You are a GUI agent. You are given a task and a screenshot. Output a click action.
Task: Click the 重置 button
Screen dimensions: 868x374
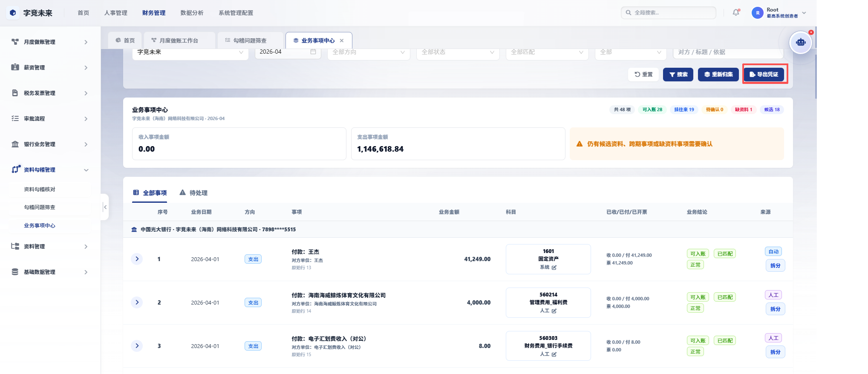tap(643, 74)
